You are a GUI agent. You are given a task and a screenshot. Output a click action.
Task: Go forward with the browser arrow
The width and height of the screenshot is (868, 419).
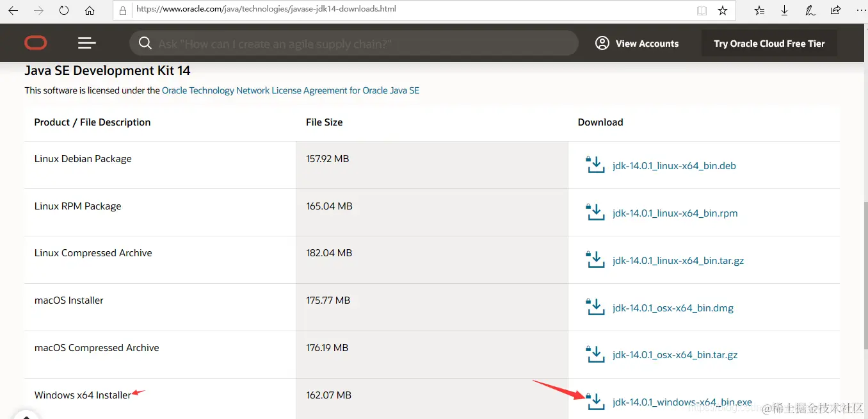coord(38,10)
